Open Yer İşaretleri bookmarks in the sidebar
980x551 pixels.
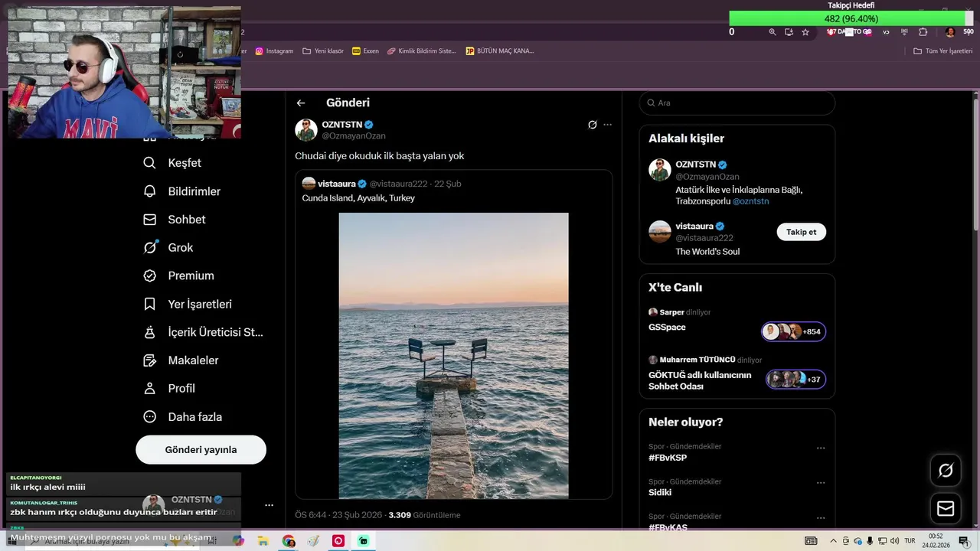188,304
